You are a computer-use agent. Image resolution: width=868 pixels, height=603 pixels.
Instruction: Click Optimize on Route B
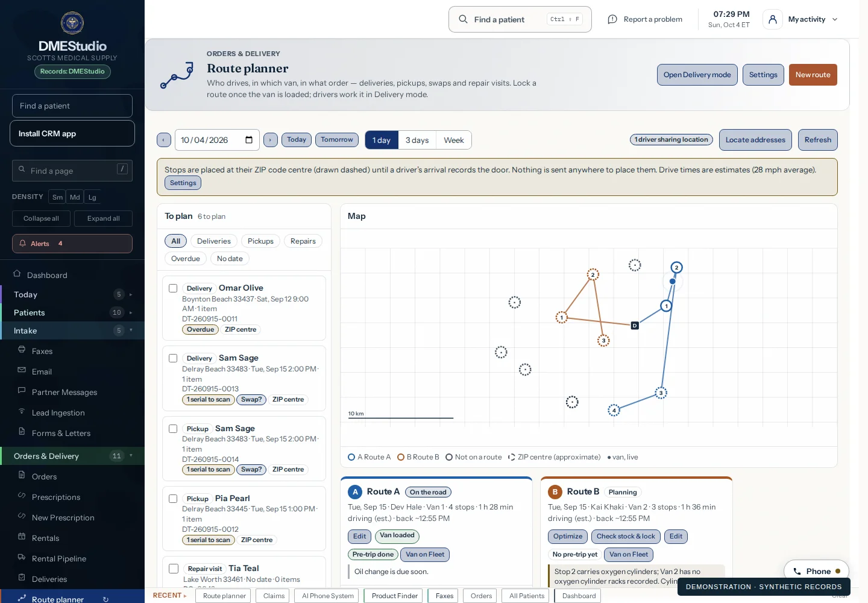coord(568,536)
